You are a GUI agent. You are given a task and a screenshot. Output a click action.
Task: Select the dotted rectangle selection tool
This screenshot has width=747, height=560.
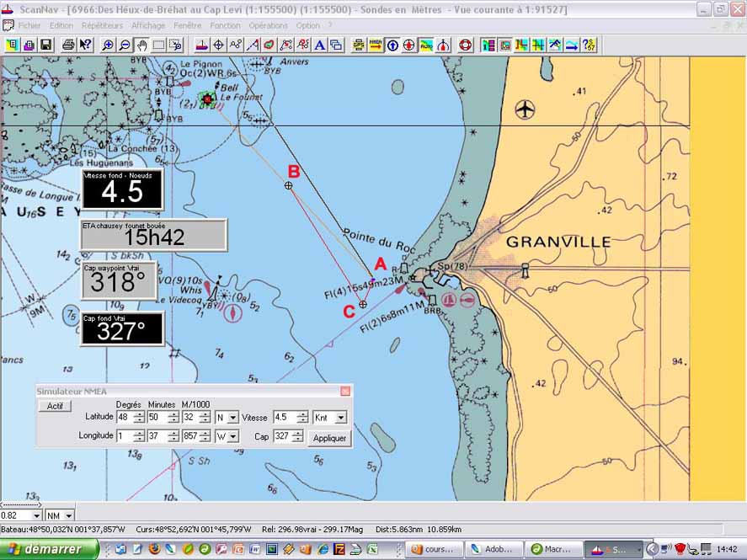point(158,45)
